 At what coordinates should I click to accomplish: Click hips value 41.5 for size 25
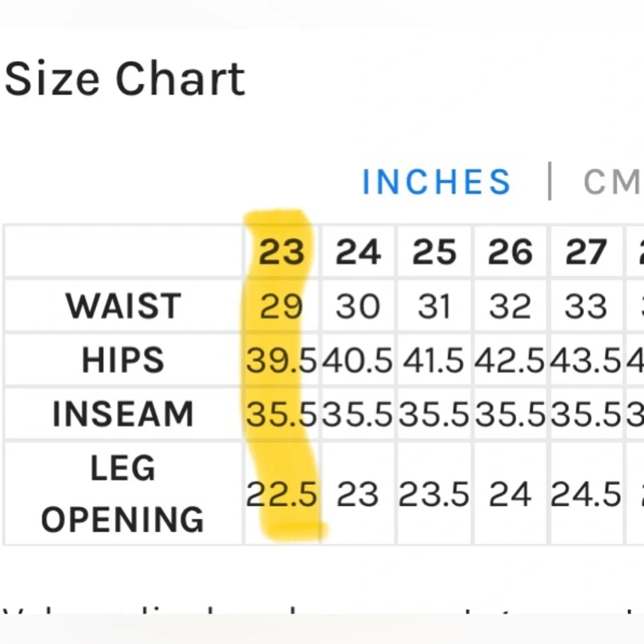[x=434, y=361]
